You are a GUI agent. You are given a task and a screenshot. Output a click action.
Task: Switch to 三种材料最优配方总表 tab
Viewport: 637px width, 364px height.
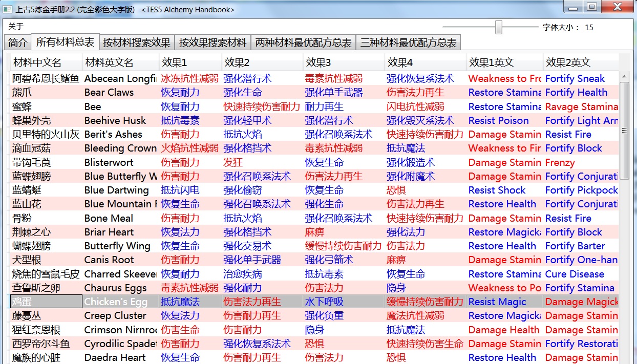pyautogui.click(x=408, y=42)
